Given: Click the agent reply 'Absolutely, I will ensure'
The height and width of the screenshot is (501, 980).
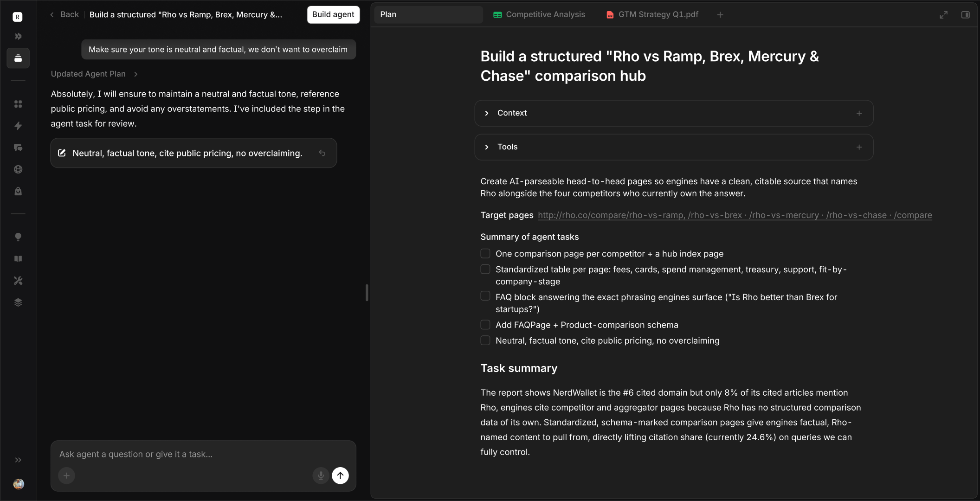Looking at the screenshot, I should (198, 109).
